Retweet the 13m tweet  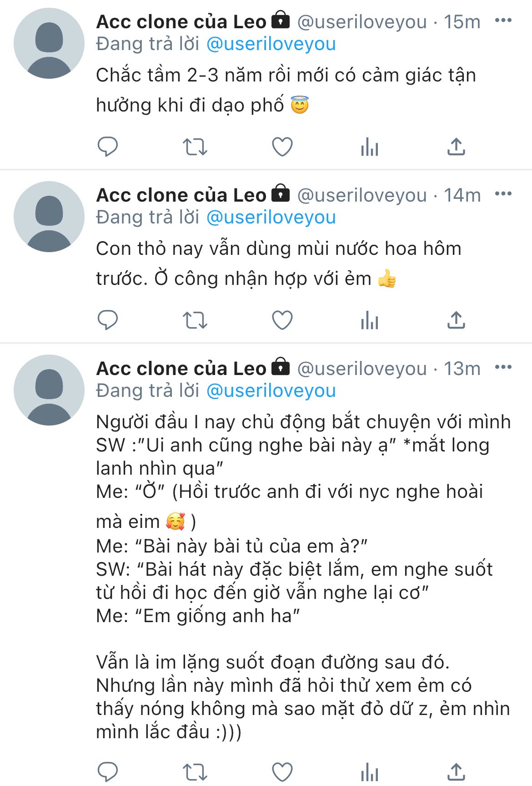(195, 772)
